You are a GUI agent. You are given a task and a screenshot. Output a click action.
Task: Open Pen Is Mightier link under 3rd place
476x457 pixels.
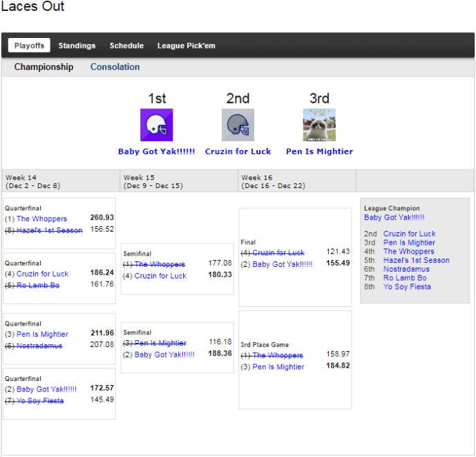(x=319, y=151)
